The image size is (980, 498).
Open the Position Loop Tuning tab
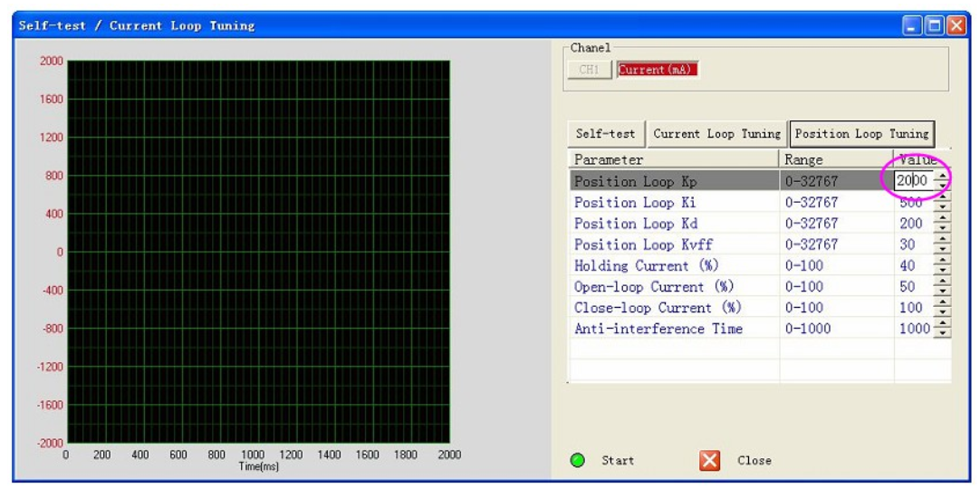coord(862,134)
